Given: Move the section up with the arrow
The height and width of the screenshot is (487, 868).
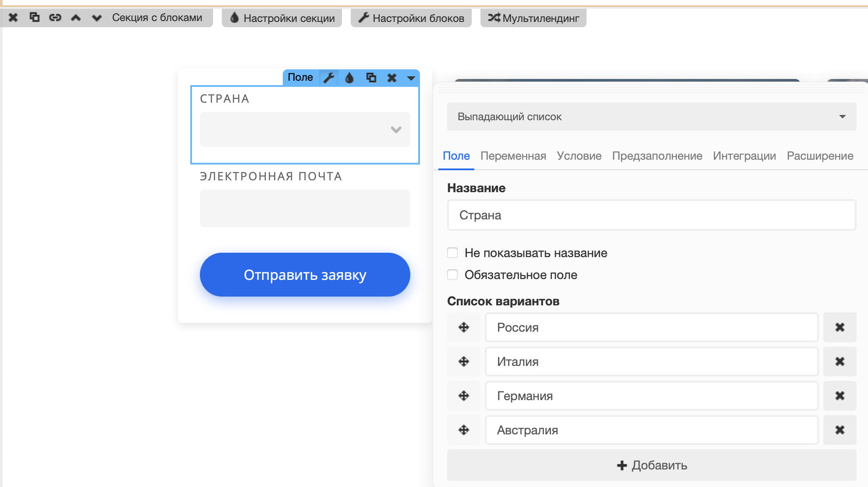Looking at the screenshot, I should 76,18.
